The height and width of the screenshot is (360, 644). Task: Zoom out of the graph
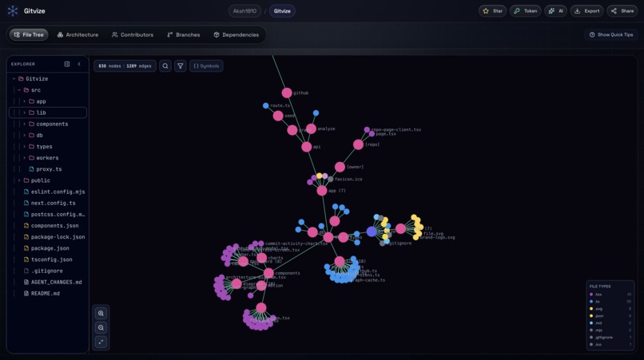click(x=101, y=327)
